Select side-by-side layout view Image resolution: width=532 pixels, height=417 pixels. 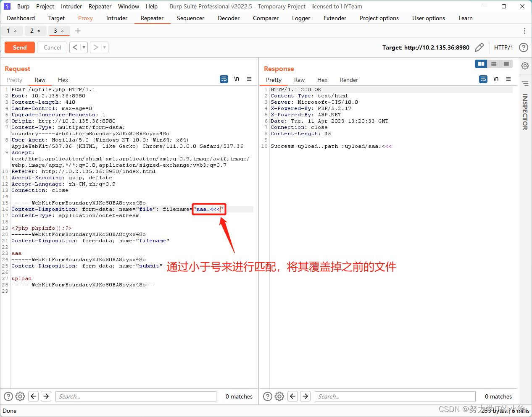481,64
